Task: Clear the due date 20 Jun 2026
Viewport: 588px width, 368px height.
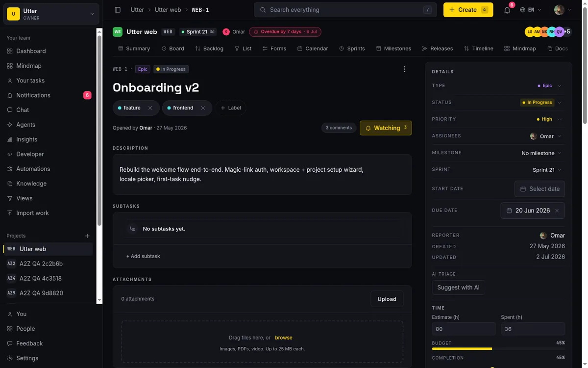Action: point(557,210)
